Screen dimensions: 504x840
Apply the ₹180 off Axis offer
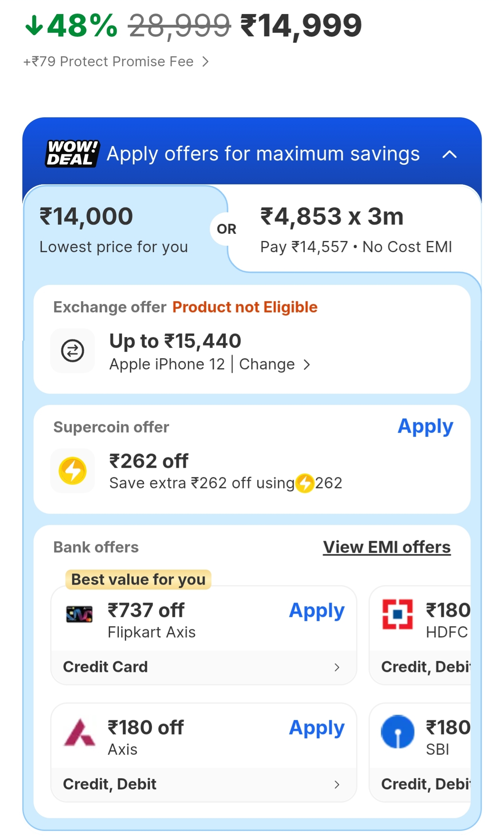pos(316,728)
